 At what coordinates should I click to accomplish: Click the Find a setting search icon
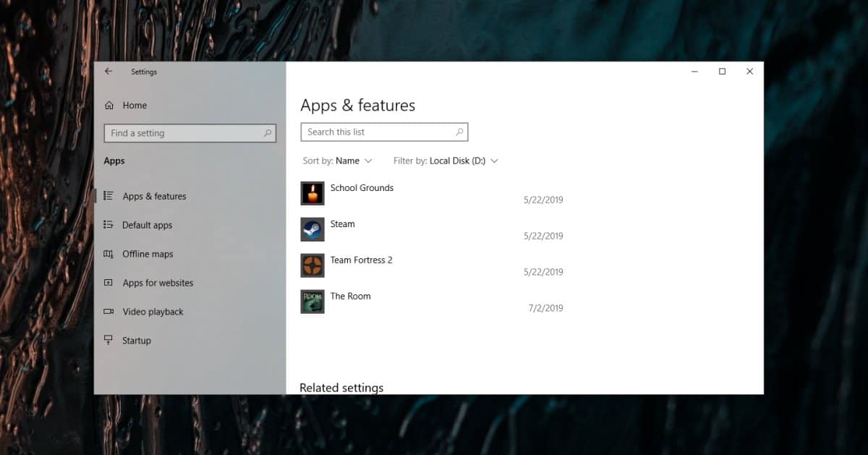tap(268, 133)
